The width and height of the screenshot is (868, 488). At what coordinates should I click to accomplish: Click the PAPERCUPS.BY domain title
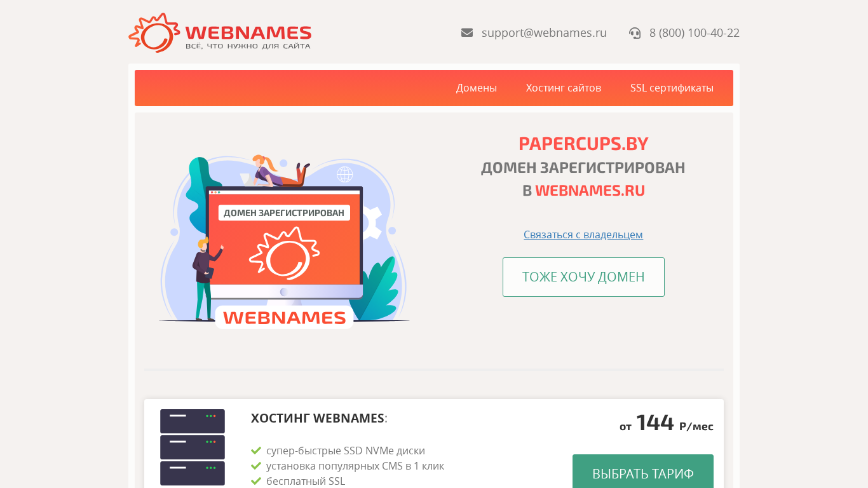(583, 144)
